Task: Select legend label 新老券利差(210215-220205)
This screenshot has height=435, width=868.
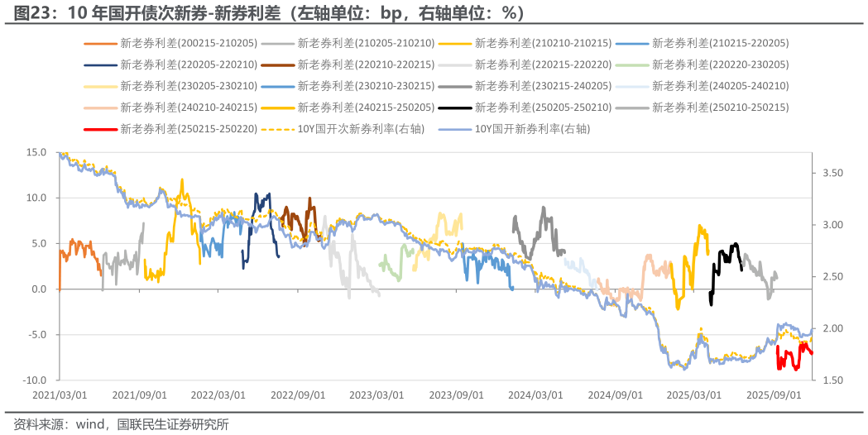Action: click(720, 43)
